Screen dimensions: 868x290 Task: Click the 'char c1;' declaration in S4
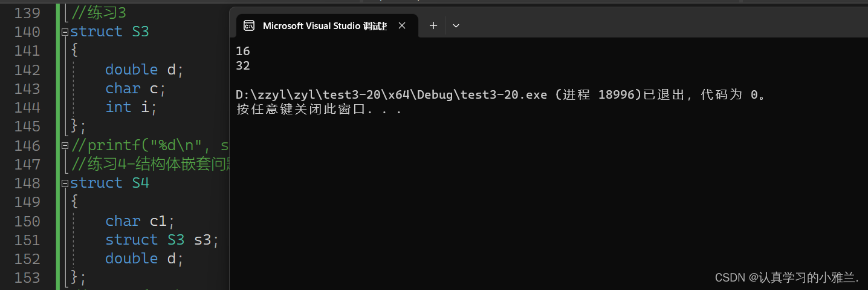[140, 221]
